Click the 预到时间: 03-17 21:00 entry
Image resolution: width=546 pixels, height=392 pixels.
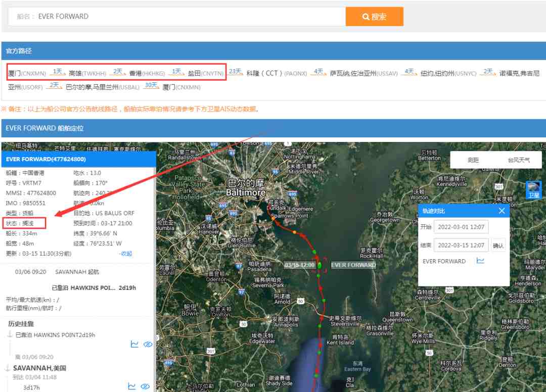click(x=103, y=223)
